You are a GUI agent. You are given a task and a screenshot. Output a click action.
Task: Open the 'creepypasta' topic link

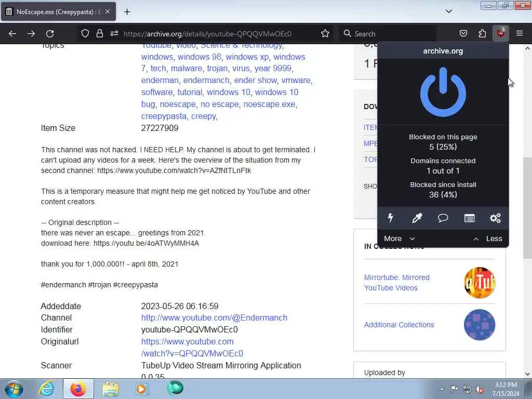click(164, 116)
